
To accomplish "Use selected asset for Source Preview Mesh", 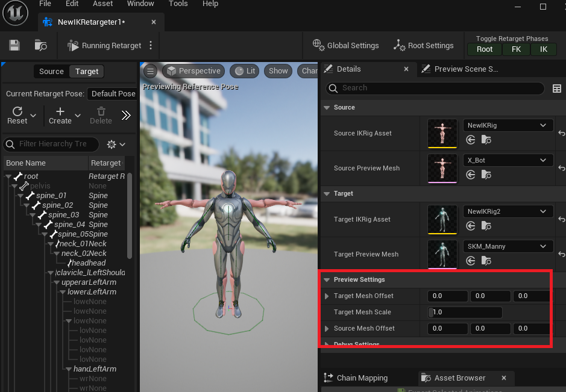I will point(470,175).
